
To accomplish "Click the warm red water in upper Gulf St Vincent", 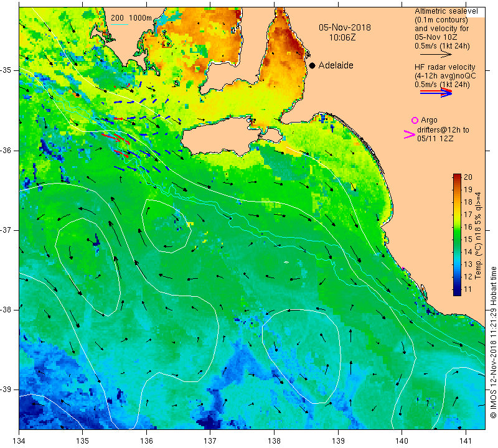I will (288, 38).
